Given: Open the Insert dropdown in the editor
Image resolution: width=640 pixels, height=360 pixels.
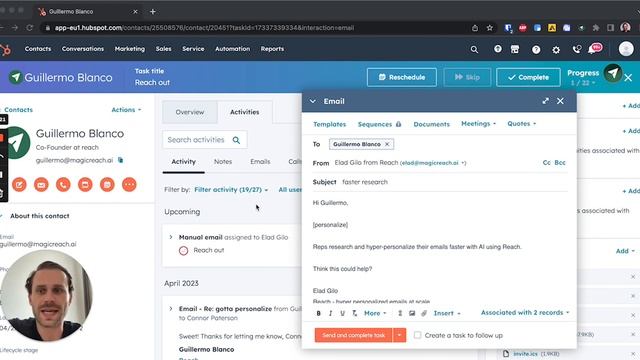Looking at the screenshot, I should (x=447, y=313).
